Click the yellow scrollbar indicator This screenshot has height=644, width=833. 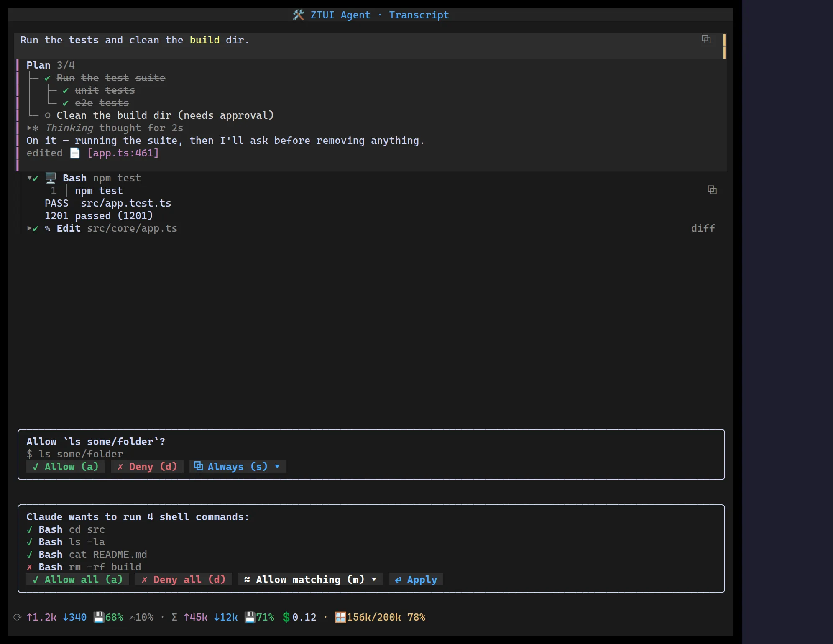pos(724,46)
